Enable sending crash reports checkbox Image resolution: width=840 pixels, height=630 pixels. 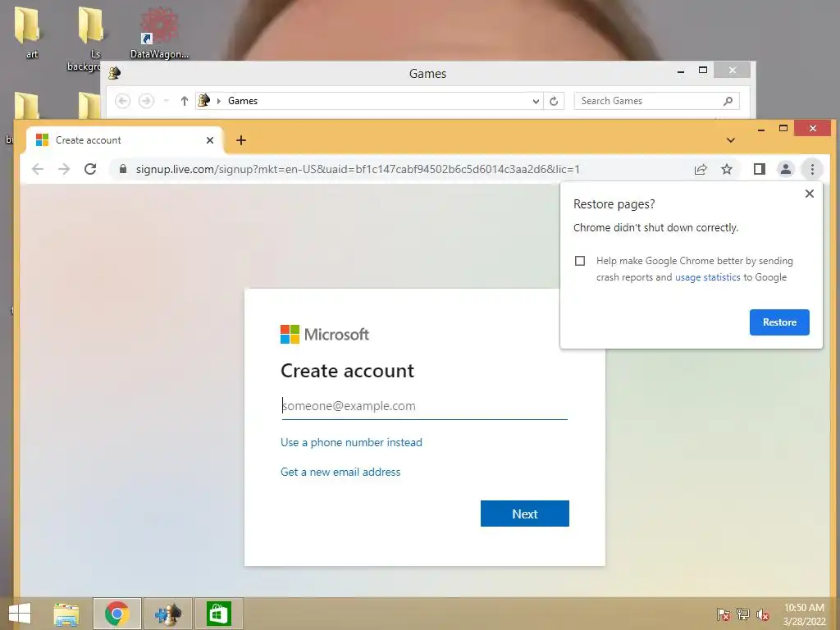(x=580, y=261)
